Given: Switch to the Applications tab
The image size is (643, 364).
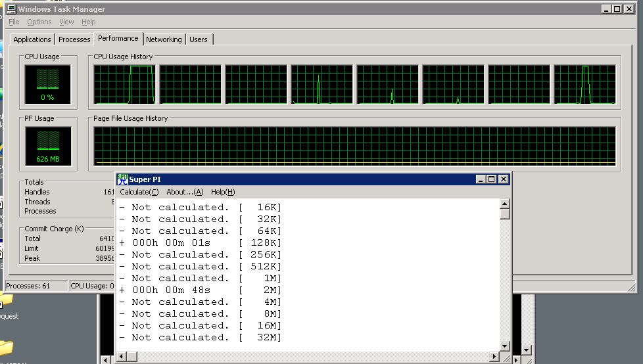Looking at the screenshot, I should coord(32,39).
